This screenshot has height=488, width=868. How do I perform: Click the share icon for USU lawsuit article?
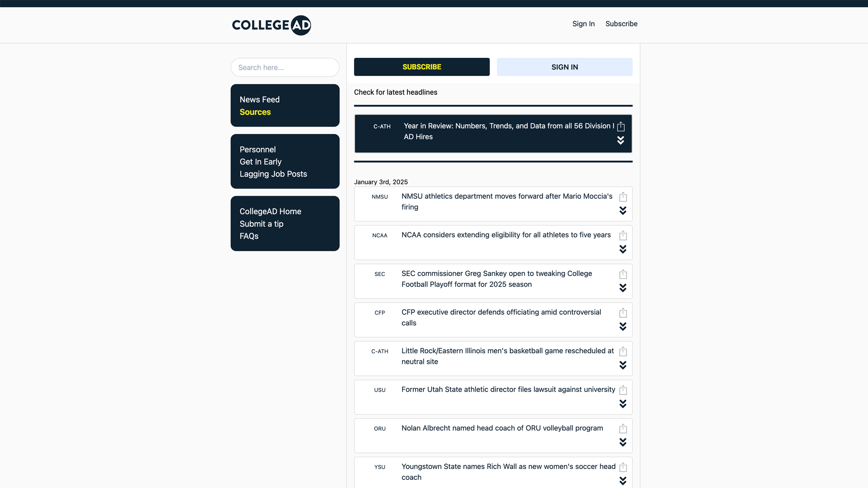(x=623, y=390)
